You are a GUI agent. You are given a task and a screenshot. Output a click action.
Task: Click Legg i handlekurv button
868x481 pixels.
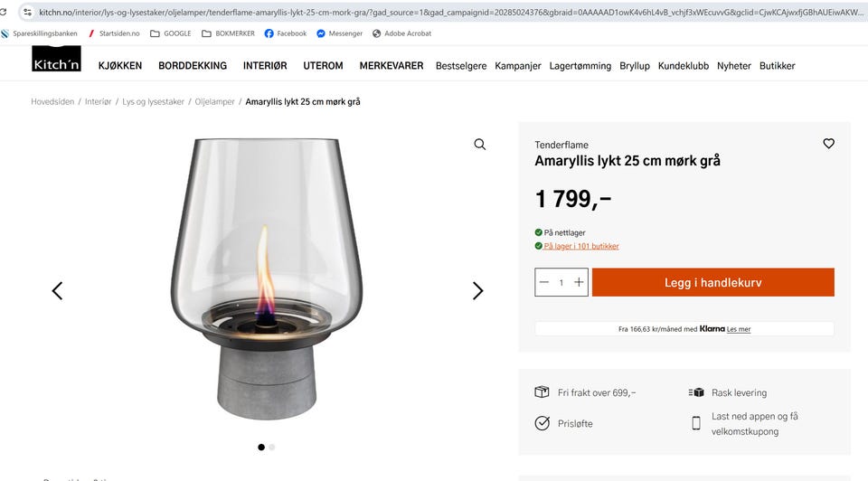[712, 282]
